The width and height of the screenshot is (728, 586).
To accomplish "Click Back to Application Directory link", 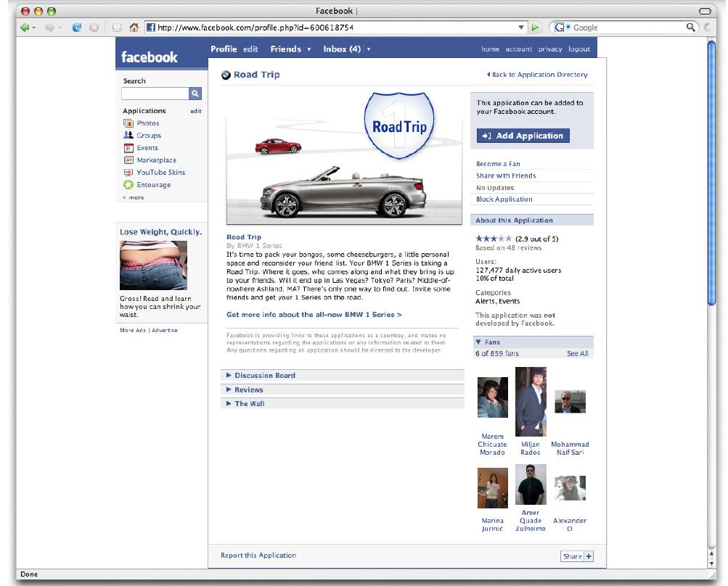I will click(x=537, y=75).
